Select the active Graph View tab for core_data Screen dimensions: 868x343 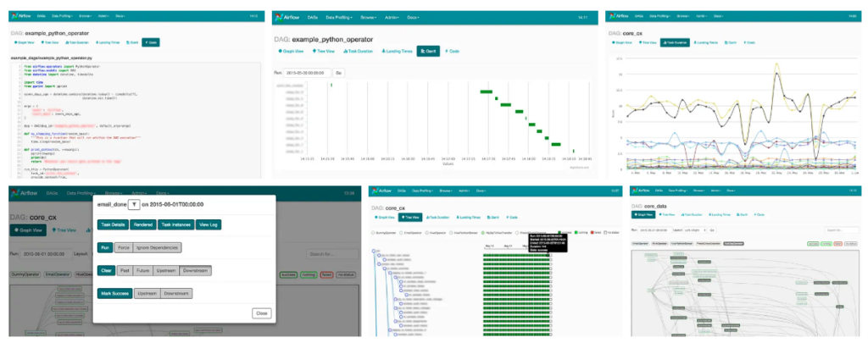coord(643,214)
